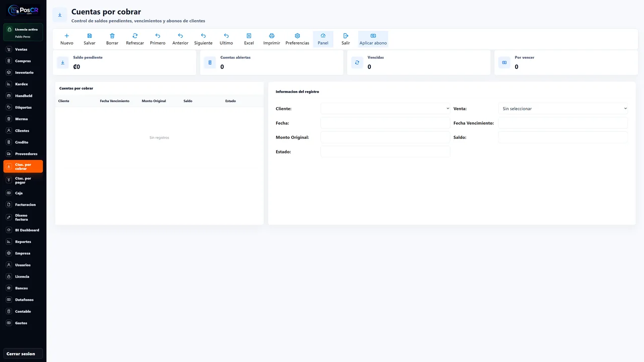Open Contable module
The image size is (644, 362).
coord(23,311)
